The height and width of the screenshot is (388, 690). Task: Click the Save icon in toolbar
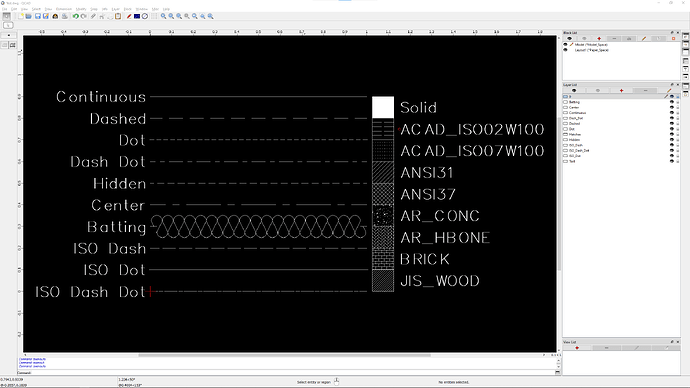coord(38,16)
